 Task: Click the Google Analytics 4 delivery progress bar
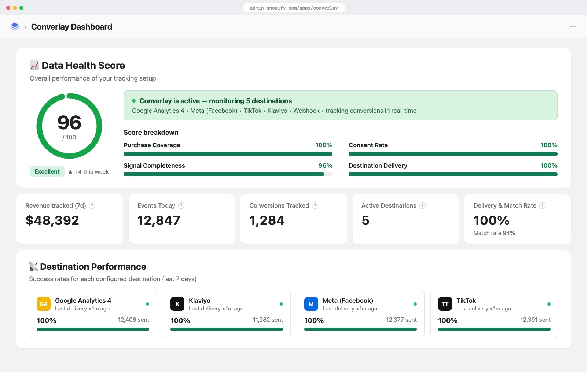point(93,330)
